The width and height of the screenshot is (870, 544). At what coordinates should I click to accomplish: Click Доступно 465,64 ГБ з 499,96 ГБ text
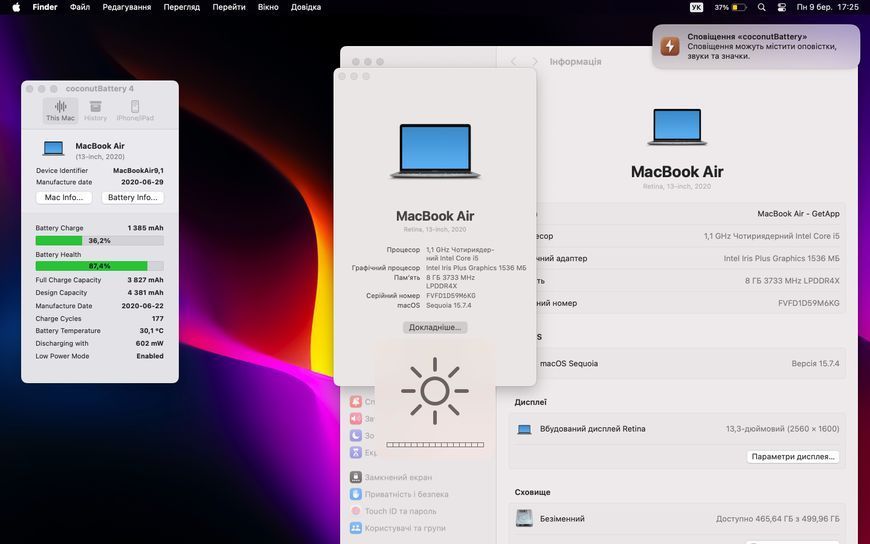tap(777, 518)
